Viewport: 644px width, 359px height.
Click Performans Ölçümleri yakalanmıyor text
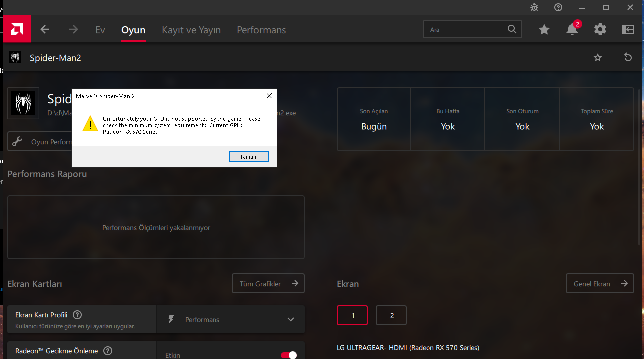pyautogui.click(x=156, y=228)
